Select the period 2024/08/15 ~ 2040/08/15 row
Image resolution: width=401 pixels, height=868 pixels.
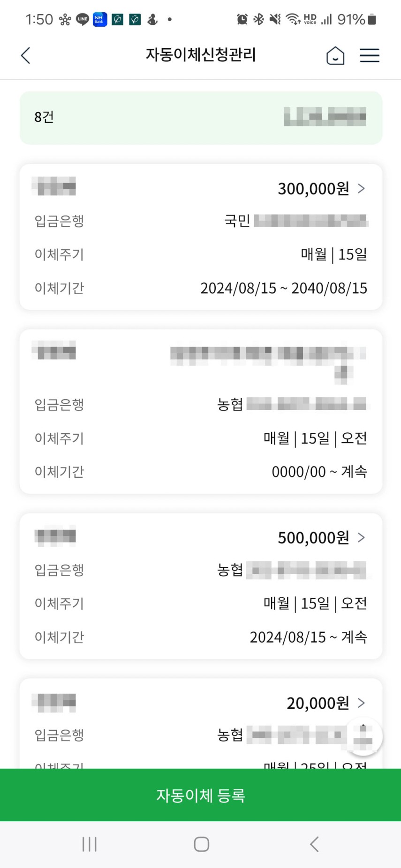tap(283, 288)
